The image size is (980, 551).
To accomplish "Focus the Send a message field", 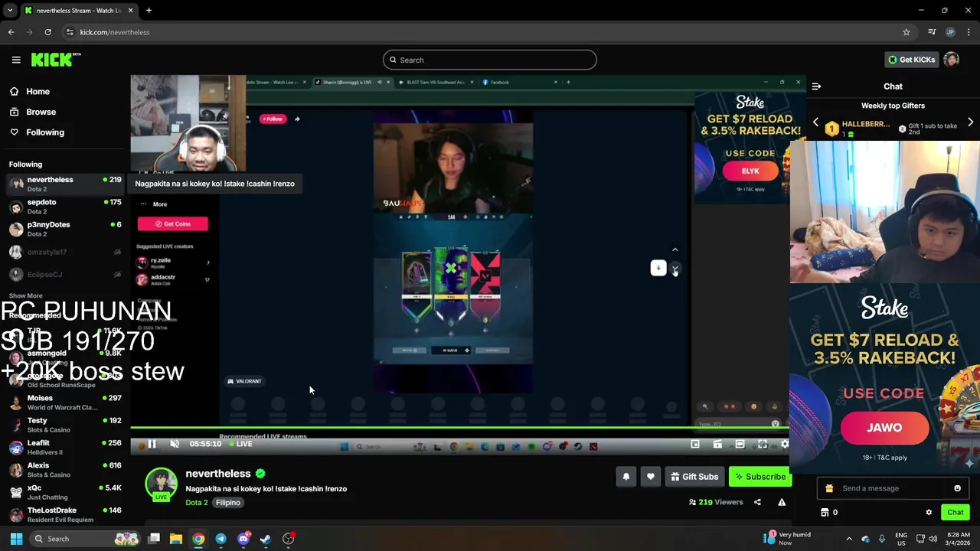I will pyautogui.click(x=892, y=488).
